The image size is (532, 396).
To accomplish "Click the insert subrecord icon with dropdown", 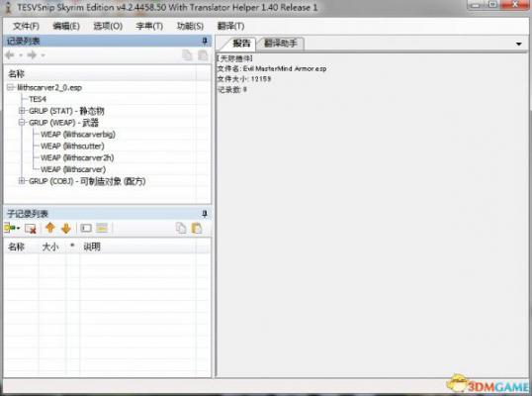I will (x=12, y=228).
